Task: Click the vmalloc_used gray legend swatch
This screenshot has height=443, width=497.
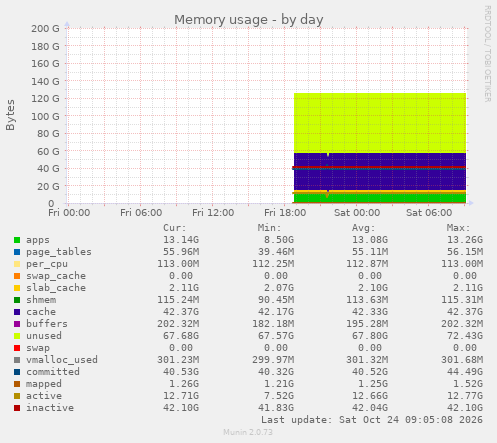Action: coord(17,360)
